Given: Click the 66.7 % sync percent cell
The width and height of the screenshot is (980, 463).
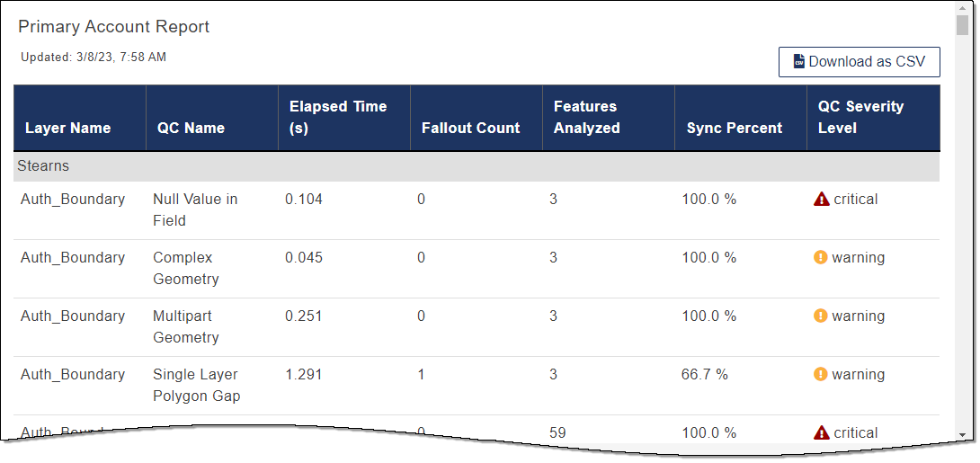Looking at the screenshot, I should (x=705, y=375).
